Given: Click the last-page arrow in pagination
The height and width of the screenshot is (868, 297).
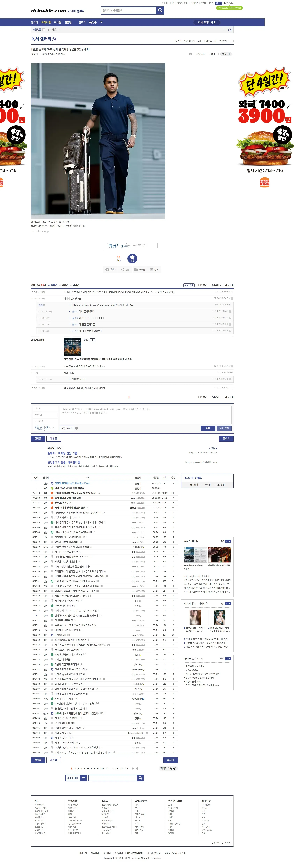Looking at the screenshot, I should [137, 769].
